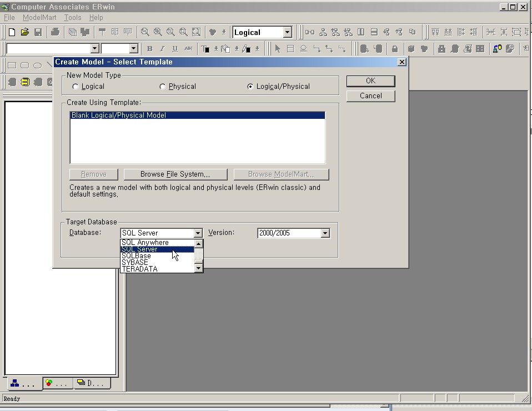Click the Browse ModelMart button

point(281,174)
